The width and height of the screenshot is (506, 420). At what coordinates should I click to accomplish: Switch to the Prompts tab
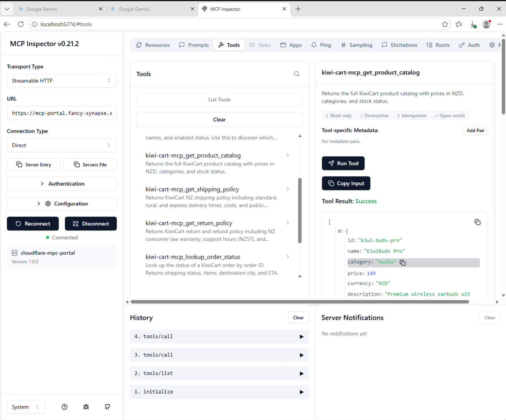coord(194,45)
